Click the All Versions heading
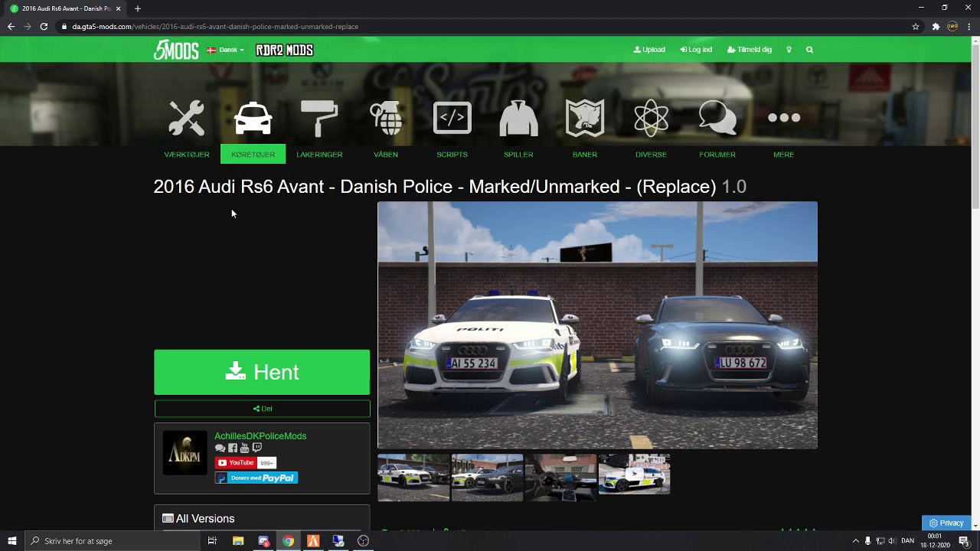Viewport: 980px width, 551px height. [198, 519]
